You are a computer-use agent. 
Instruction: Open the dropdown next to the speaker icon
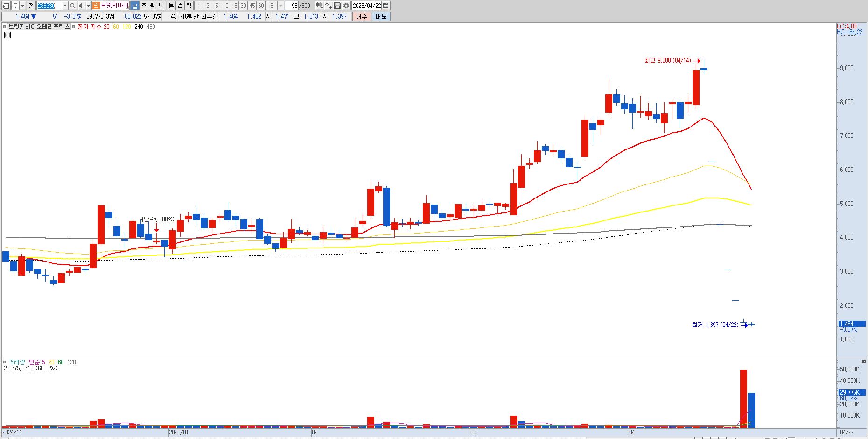(x=88, y=6)
